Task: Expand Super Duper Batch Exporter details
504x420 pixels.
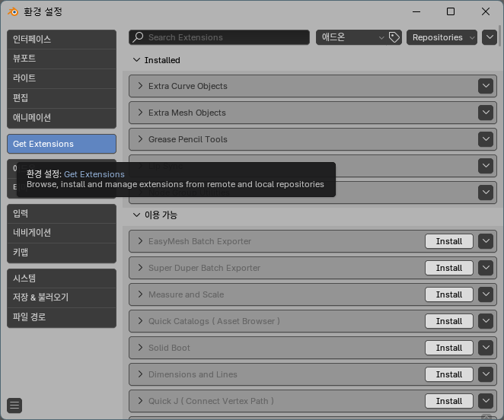Action: point(140,268)
